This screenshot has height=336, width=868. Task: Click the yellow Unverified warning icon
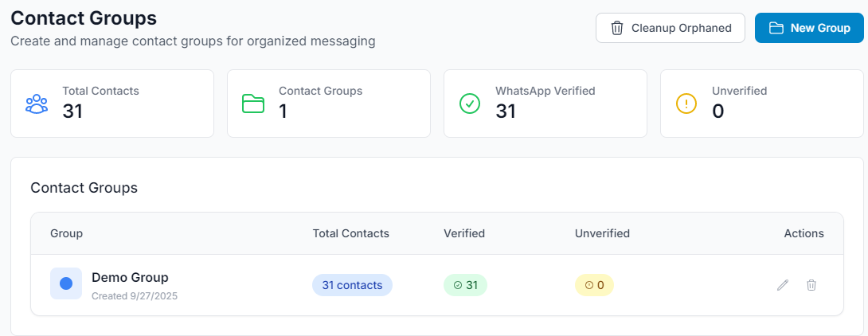(686, 104)
